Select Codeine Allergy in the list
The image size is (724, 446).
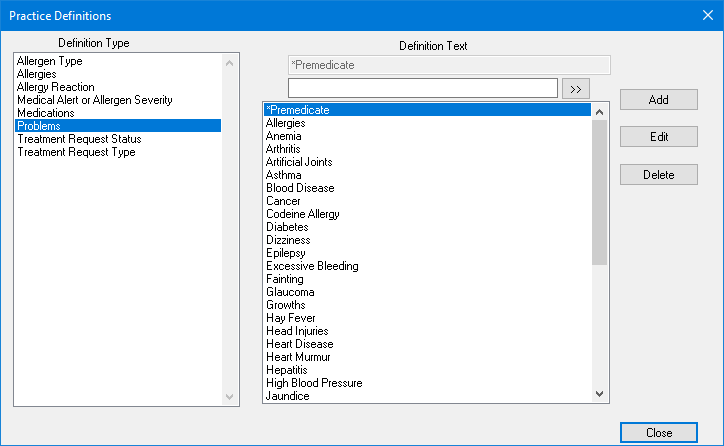pyautogui.click(x=302, y=214)
